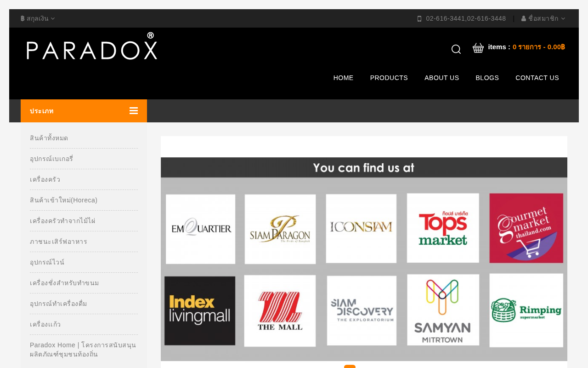Open the BLOGS menu item
The height and width of the screenshot is (368, 588).
(x=487, y=78)
